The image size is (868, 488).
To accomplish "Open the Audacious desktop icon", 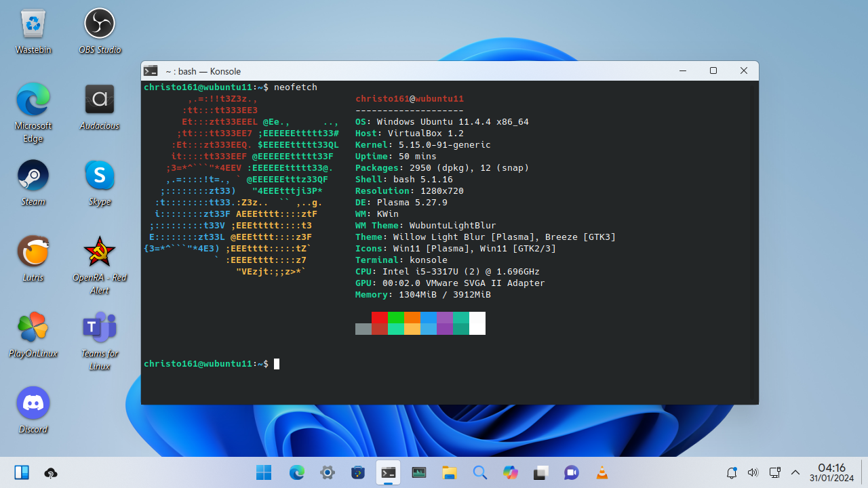I will tap(100, 107).
